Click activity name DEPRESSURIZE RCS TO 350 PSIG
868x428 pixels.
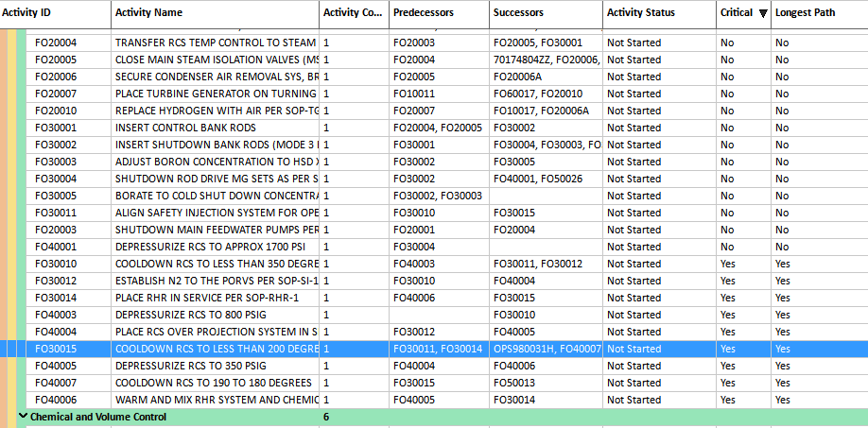pyautogui.click(x=191, y=366)
